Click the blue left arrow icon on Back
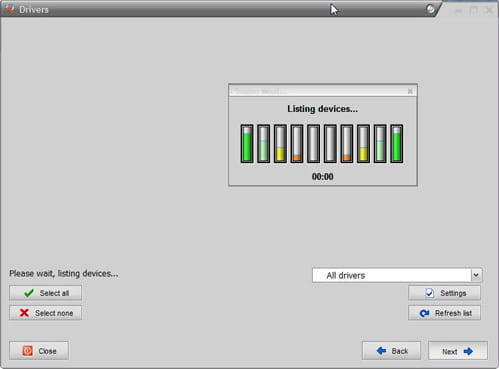Screen dimensions: 499x369 tap(381, 351)
